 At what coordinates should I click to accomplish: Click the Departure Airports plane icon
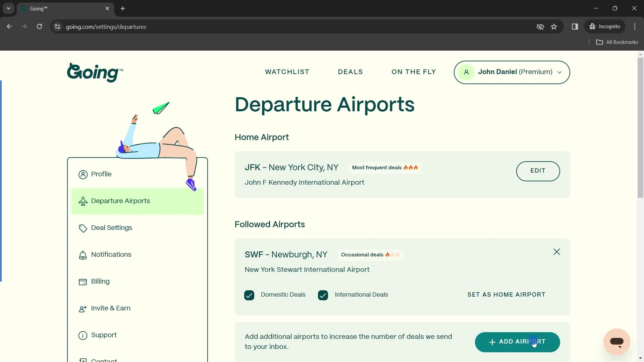pyautogui.click(x=83, y=201)
